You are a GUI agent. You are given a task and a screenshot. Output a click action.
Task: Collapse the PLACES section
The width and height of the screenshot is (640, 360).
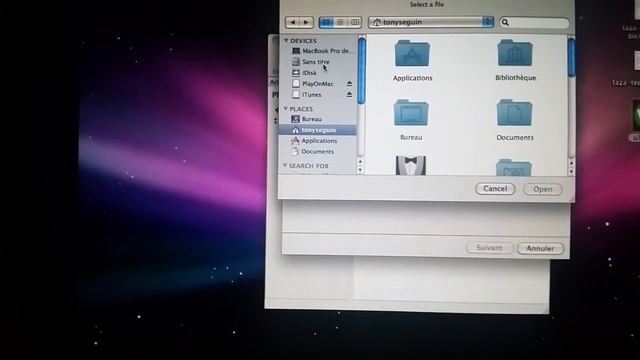286,109
